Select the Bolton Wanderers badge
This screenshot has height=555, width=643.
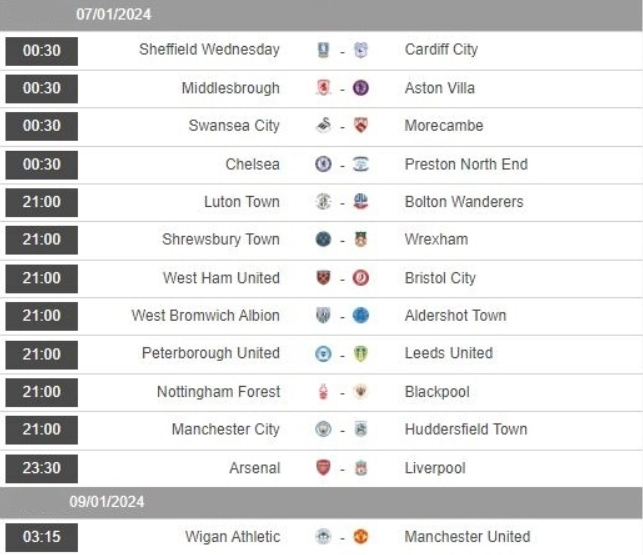coord(361,201)
